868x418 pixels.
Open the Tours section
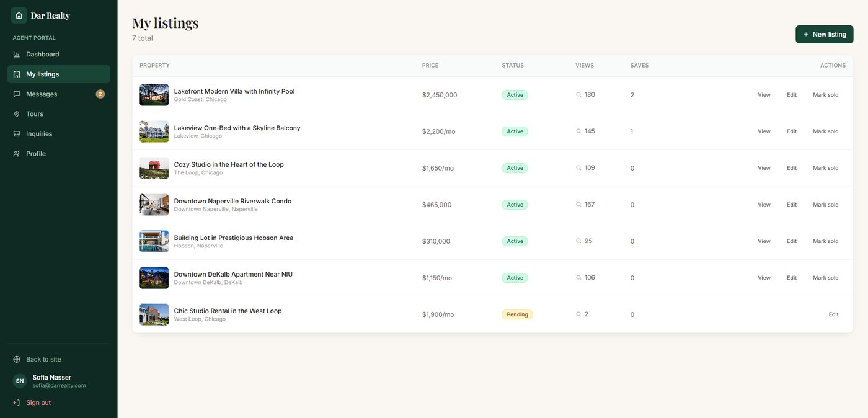(59, 114)
